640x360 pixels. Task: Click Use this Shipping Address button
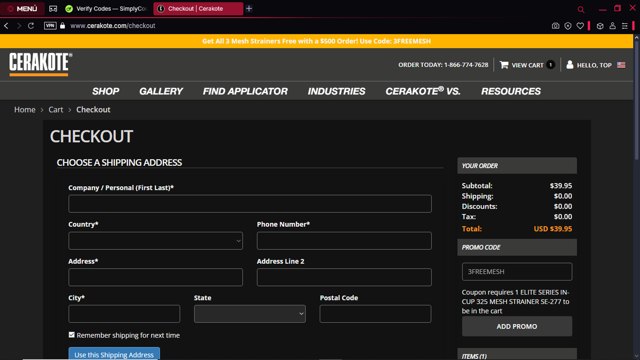pyautogui.click(x=114, y=354)
